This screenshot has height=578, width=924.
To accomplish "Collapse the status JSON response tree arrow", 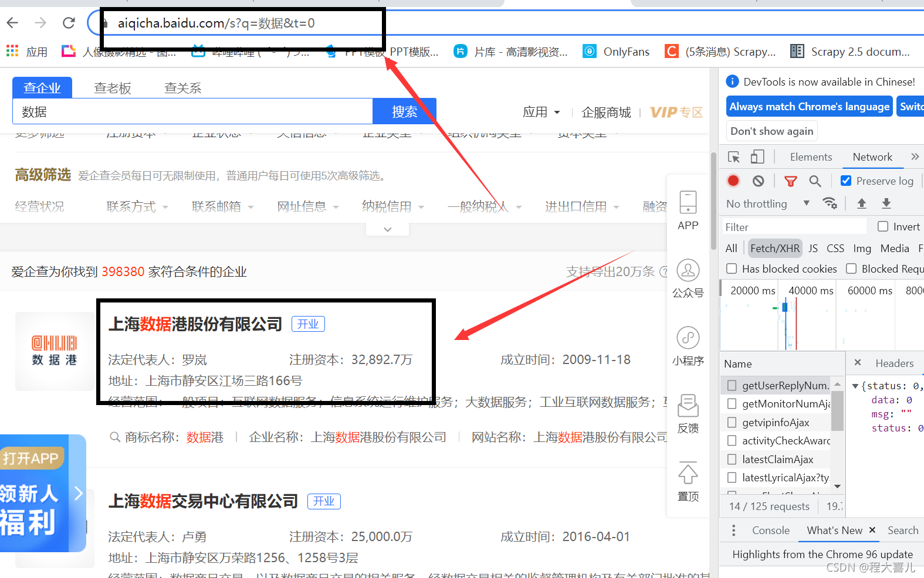I will click(x=855, y=386).
